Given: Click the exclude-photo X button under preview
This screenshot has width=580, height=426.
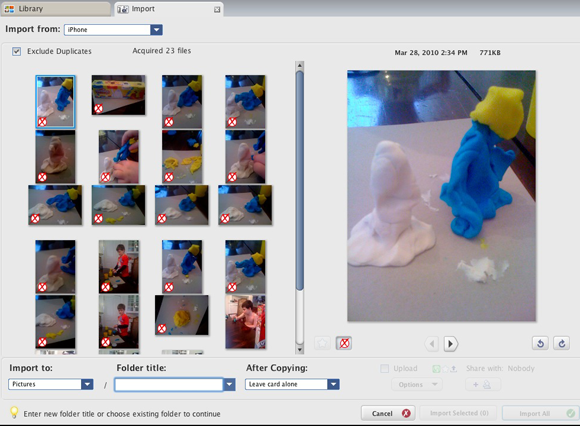Looking at the screenshot, I should pyautogui.click(x=344, y=343).
